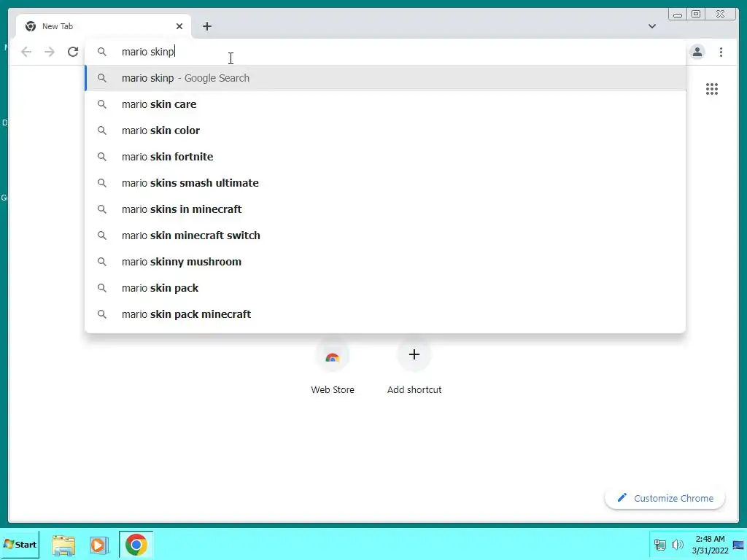Open the tab search dropdown chevron
The image size is (747, 560).
[652, 26]
